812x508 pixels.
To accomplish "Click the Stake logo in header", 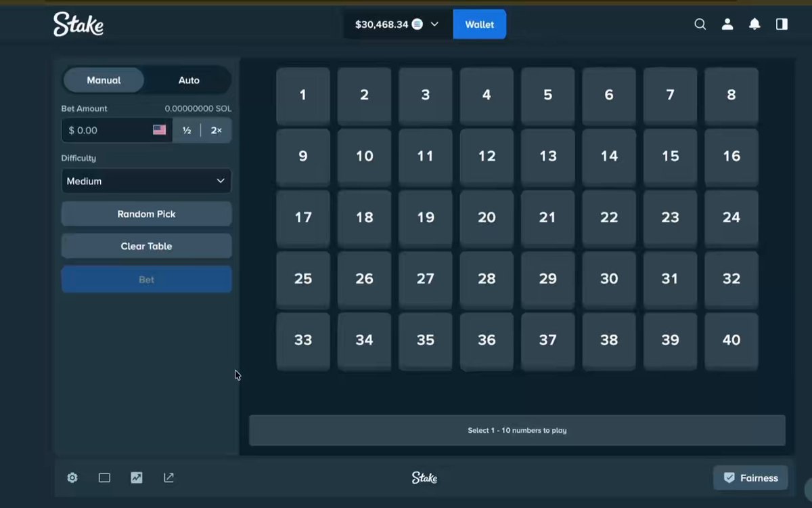I will point(78,24).
